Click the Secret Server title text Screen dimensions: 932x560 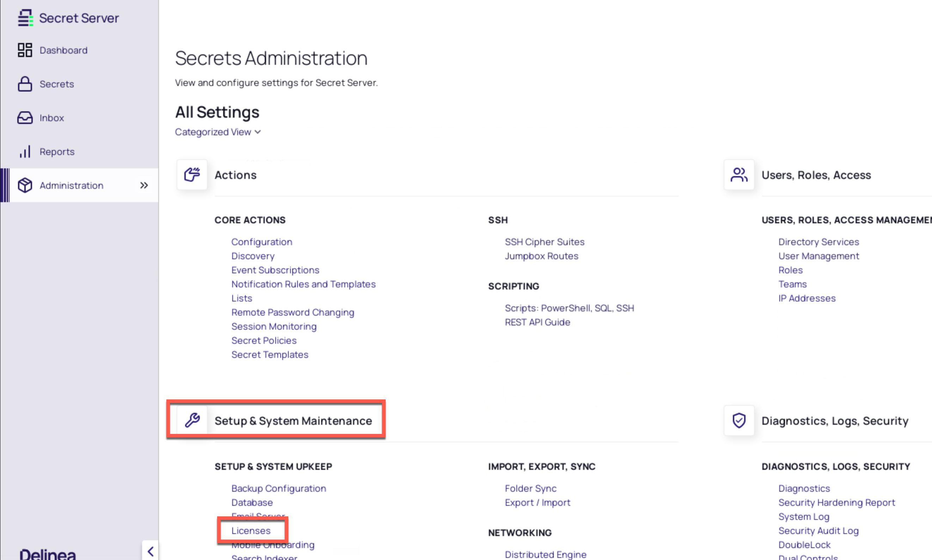(x=79, y=18)
